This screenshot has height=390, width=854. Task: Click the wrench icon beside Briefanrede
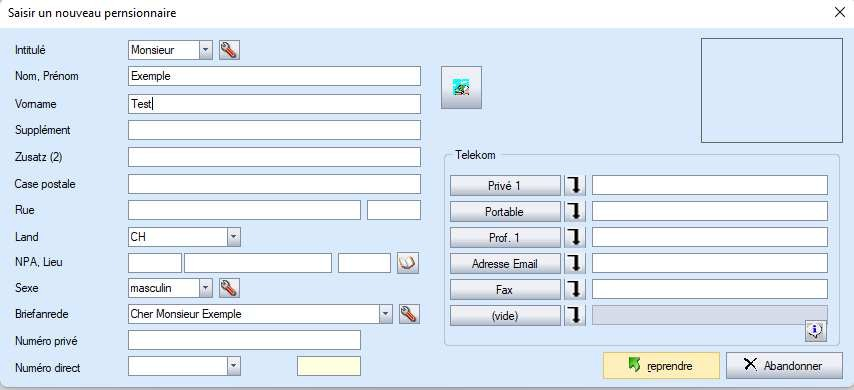point(409,314)
